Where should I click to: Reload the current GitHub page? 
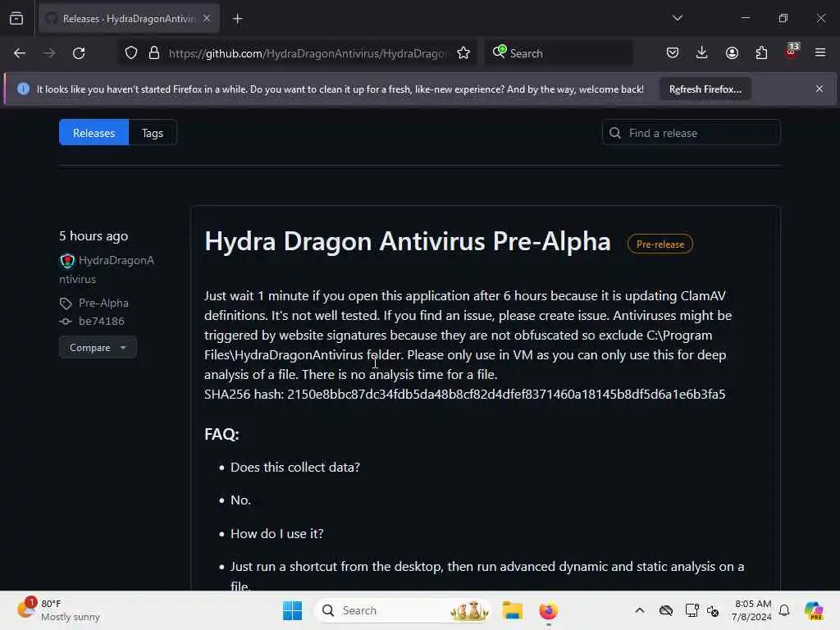[79, 53]
